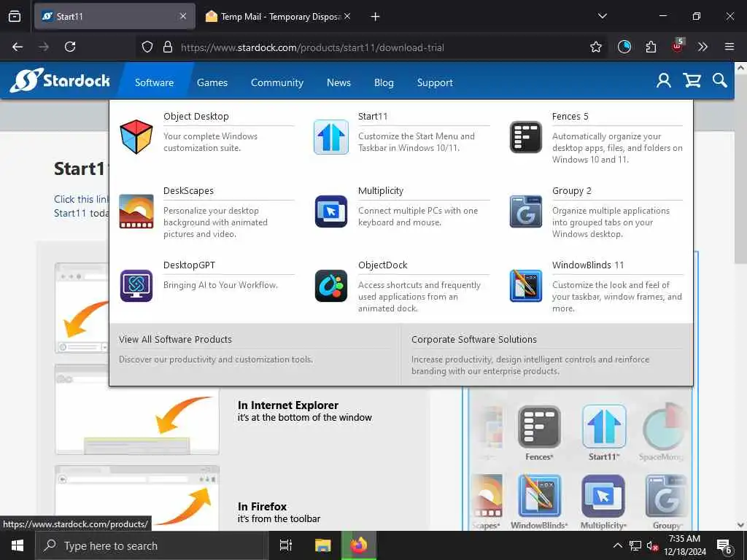The width and height of the screenshot is (747, 560).
Task: Click the site search magnifier icon
Action: pos(720,80)
